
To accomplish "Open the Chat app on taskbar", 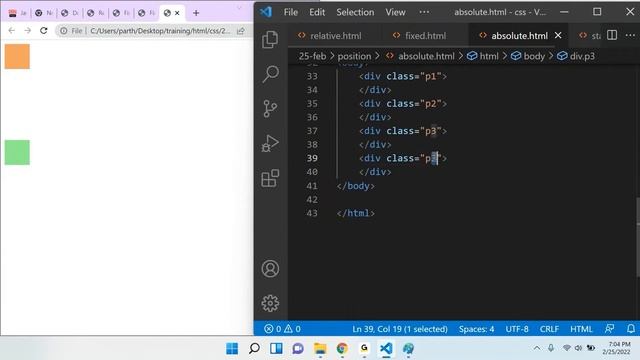I will click(x=298, y=348).
